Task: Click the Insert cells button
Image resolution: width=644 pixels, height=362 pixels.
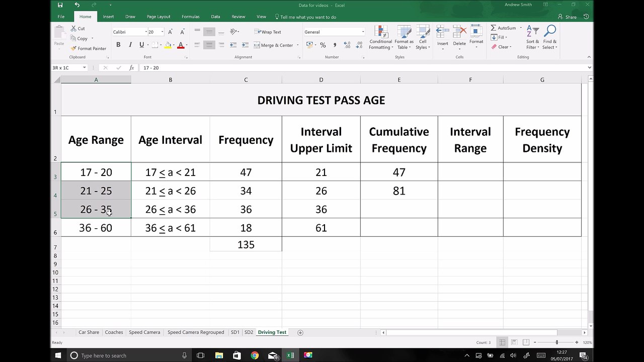Action: coord(443,37)
